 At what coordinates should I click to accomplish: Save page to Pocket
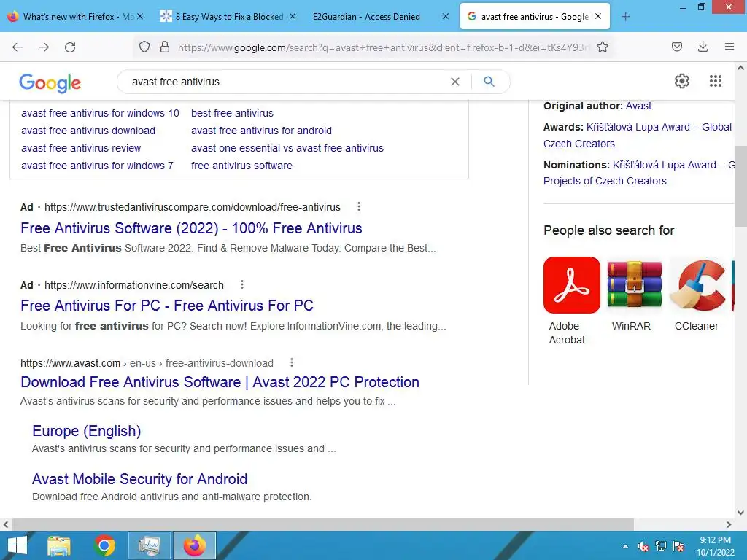[x=677, y=47]
